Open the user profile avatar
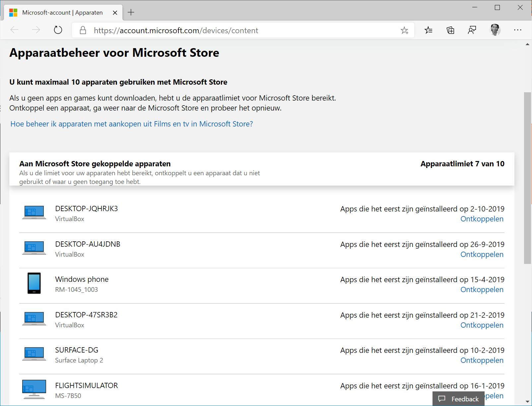This screenshot has width=532, height=406. point(495,30)
